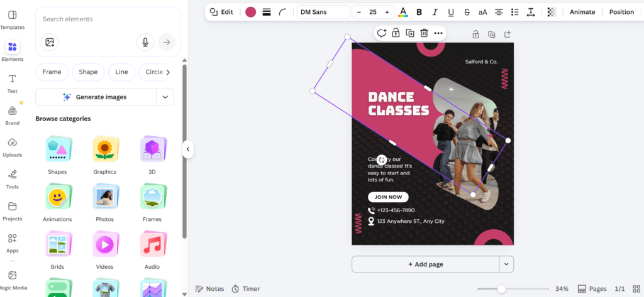Click the pink shape color swatch
This screenshot has height=297, width=644.
tap(250, 12)
